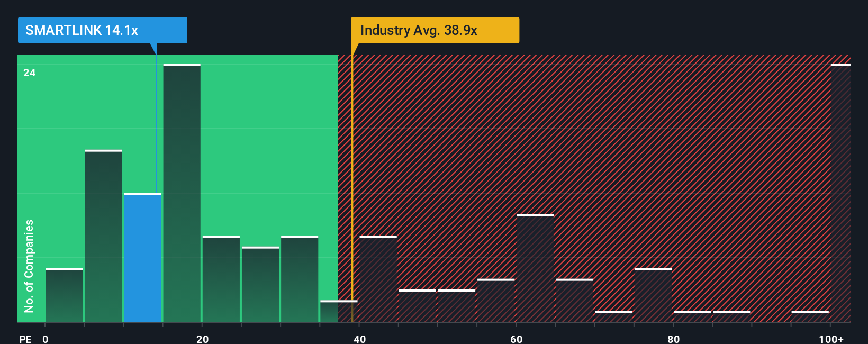Viewport: 868px width, 344px height.
Task: Click the orange industry average vertical line
Action: point(352,188)
